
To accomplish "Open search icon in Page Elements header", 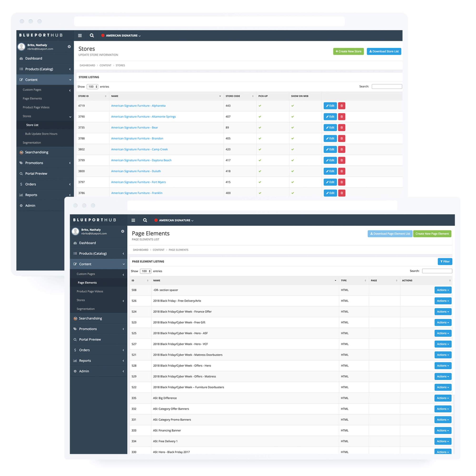I will coord(145,220).
